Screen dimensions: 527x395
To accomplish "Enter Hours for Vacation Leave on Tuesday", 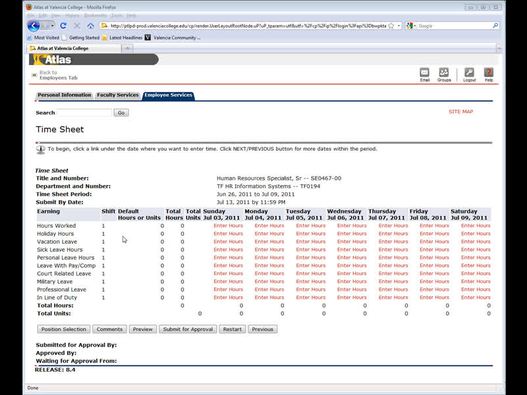I will pos(311,242).
